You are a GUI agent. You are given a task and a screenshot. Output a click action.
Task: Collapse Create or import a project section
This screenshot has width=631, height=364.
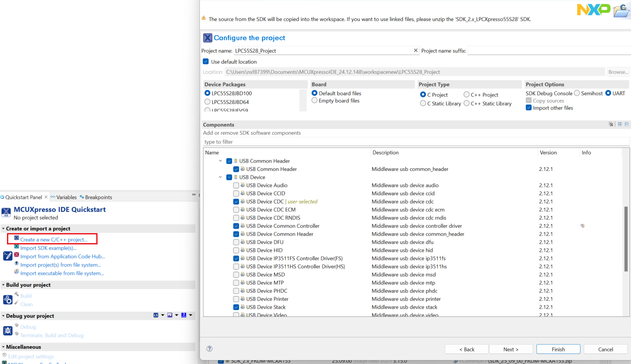(3, 229)
